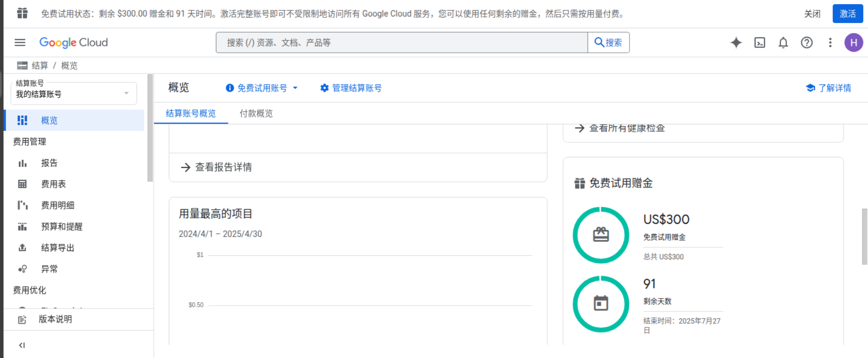Click the end date 2025年7月27日 text
Screen dimensions: 868x358
(x=682, y=325)
